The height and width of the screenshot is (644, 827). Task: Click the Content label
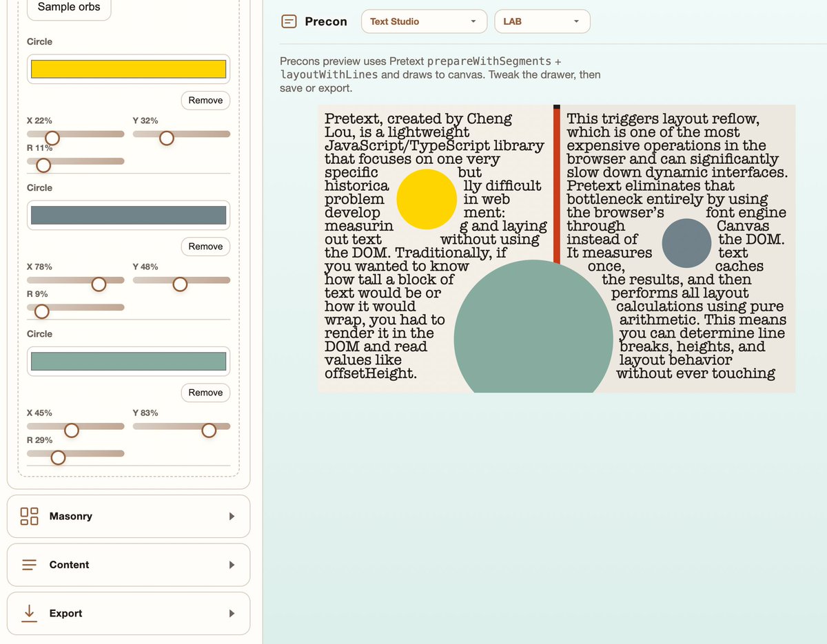(x=69, y=565)
